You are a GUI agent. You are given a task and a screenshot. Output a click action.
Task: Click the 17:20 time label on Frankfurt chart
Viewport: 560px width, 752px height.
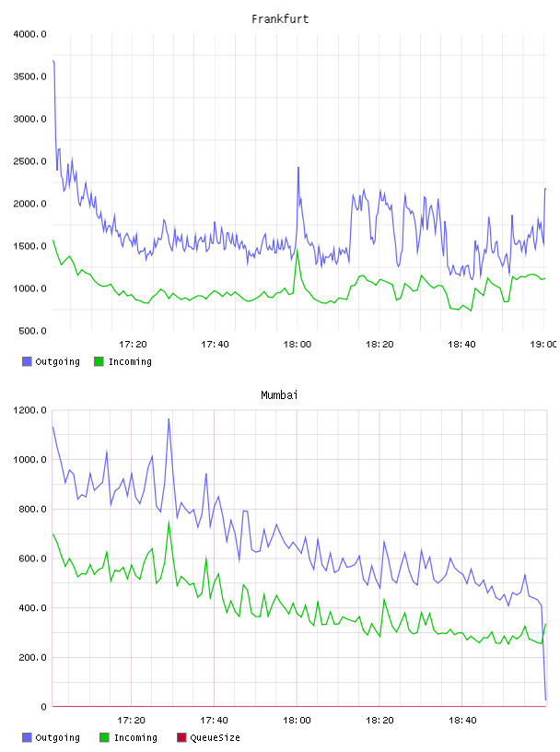click(133, 345)
